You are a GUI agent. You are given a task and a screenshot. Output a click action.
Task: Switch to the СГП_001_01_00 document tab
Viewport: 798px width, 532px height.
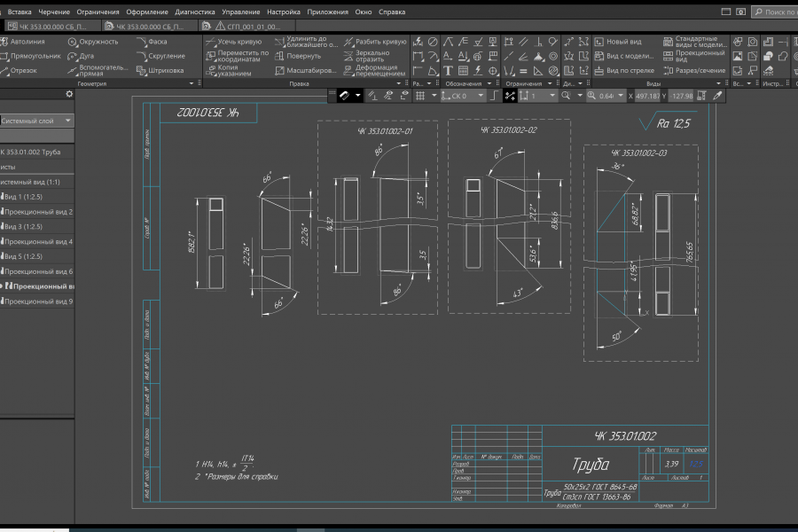(246, 26)
